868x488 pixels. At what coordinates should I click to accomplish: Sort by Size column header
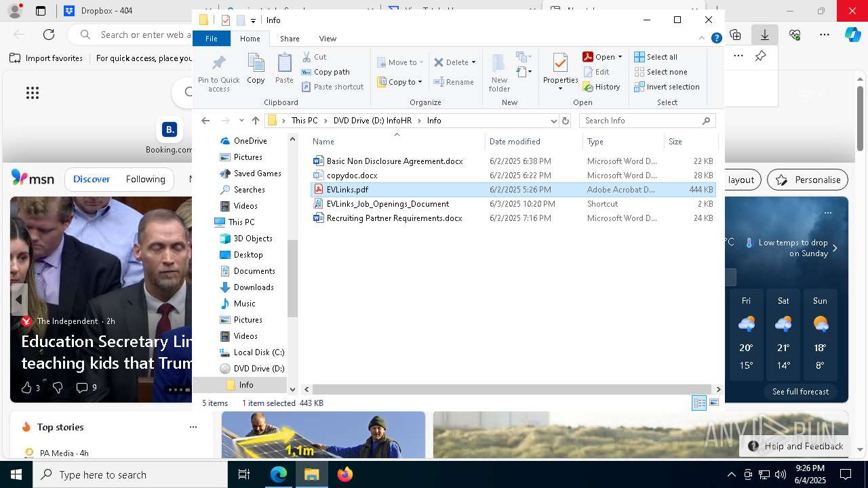click(690, 141)
